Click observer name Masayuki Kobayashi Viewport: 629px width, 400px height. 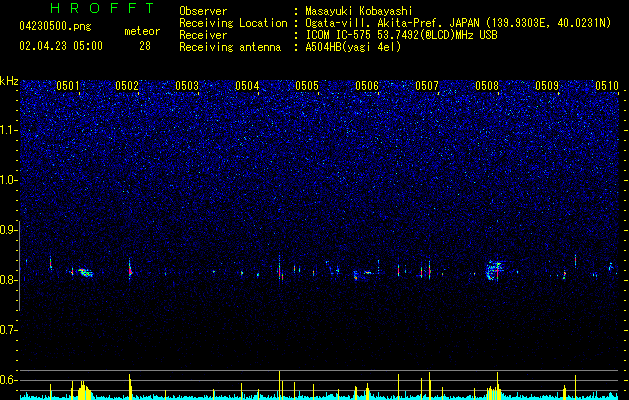coord(359,11)
